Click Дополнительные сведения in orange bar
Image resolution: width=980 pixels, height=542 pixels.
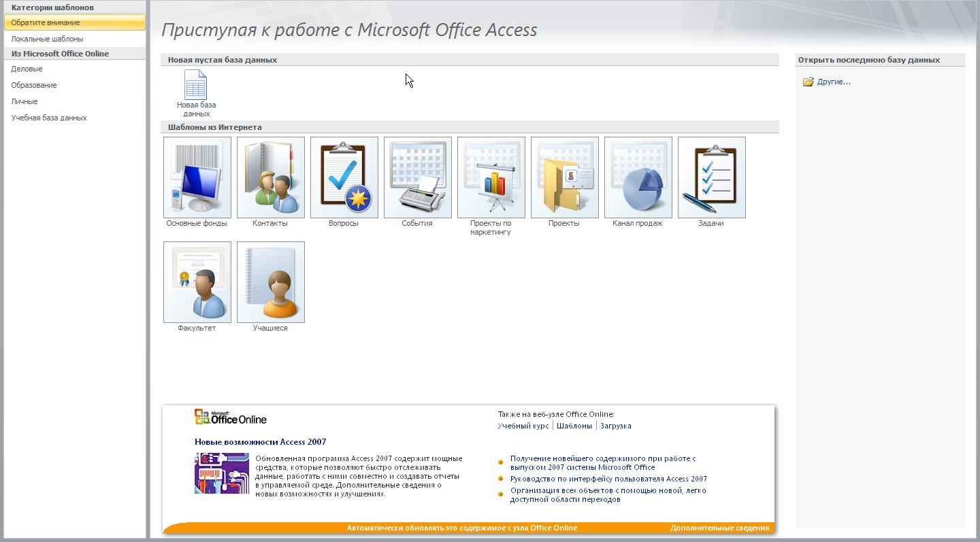pos(719,528)
